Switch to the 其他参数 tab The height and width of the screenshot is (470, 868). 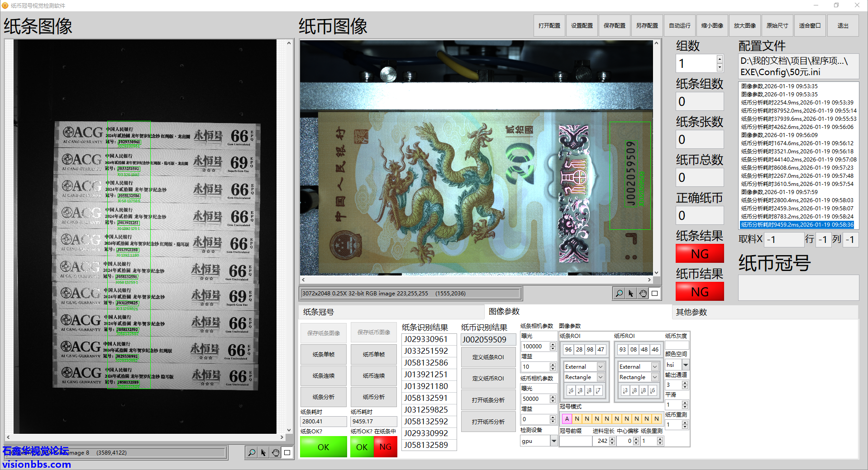[x=691, y=312]
